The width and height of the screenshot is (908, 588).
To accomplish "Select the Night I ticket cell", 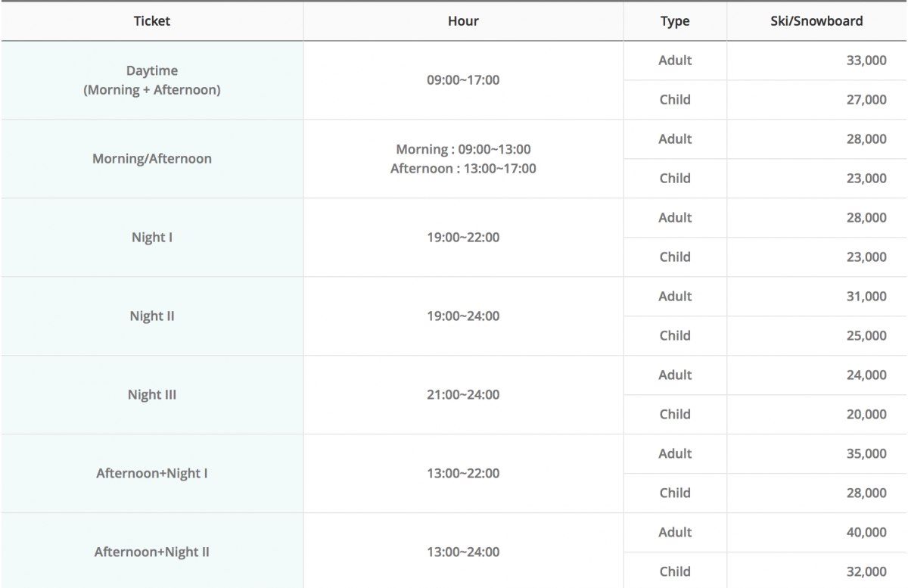I will click(151, 238).
